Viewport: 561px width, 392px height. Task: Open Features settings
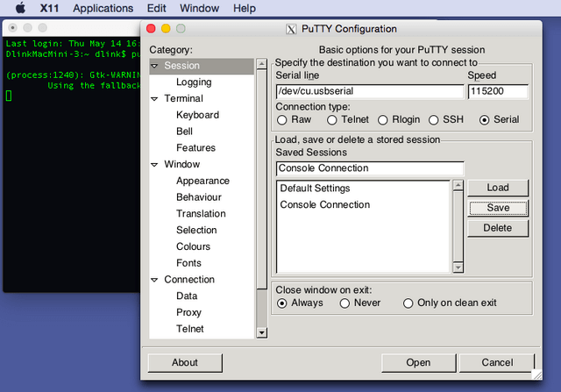(195, 148)
